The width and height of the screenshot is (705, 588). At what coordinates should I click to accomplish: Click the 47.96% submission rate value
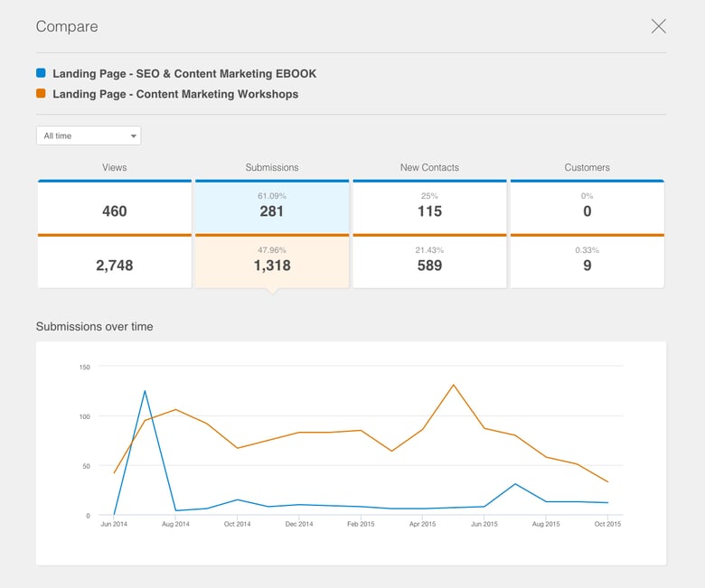(272, 250)
